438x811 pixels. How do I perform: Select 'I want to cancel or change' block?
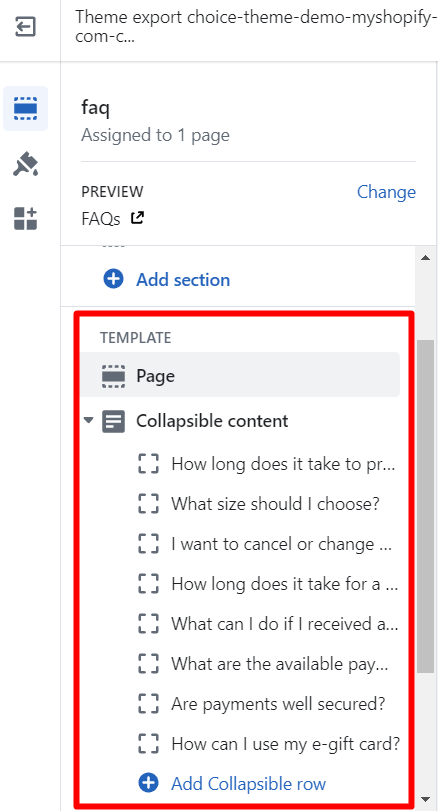click(267, 544)
